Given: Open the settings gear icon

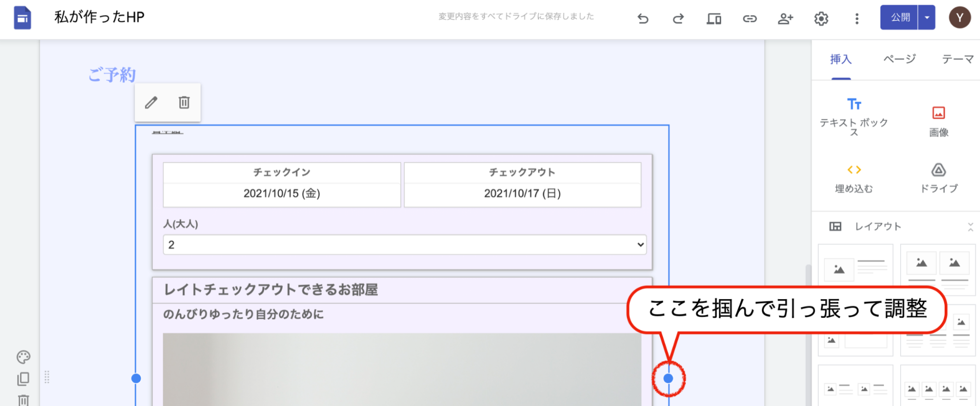Looking at the screenshot, I should [821, 19].
